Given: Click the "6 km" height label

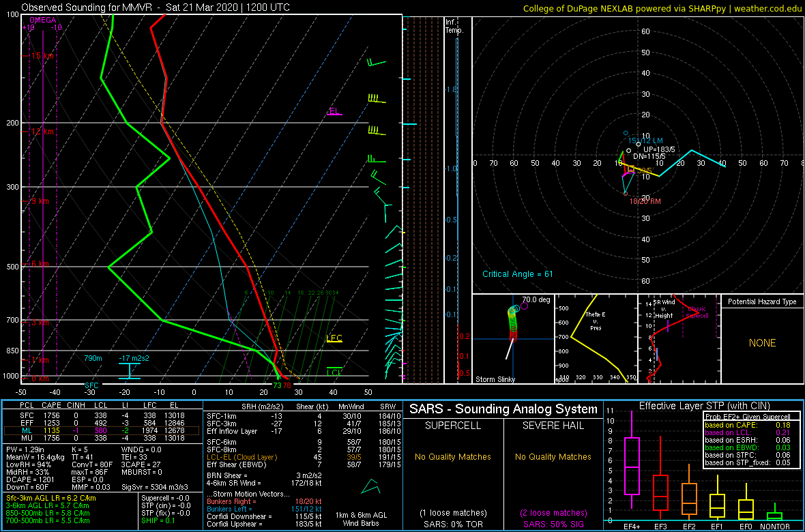Looking at the screenshot, I should (40, 264).
